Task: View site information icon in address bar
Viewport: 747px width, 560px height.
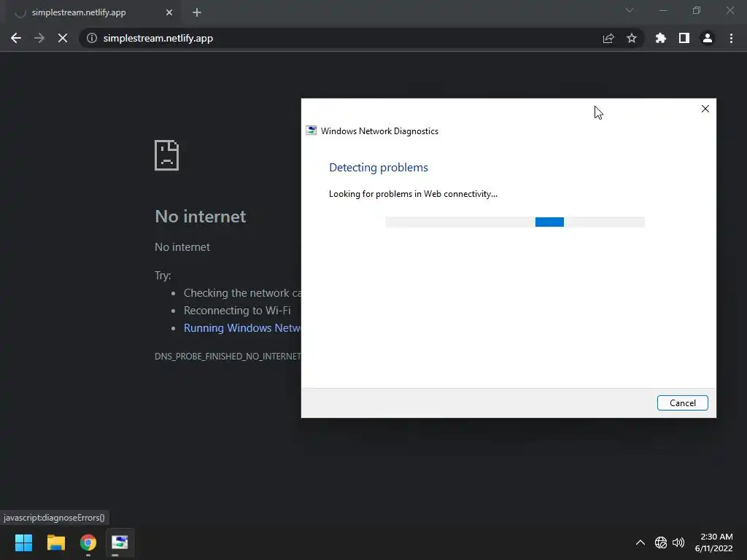Action: click(x=92, y=38)
